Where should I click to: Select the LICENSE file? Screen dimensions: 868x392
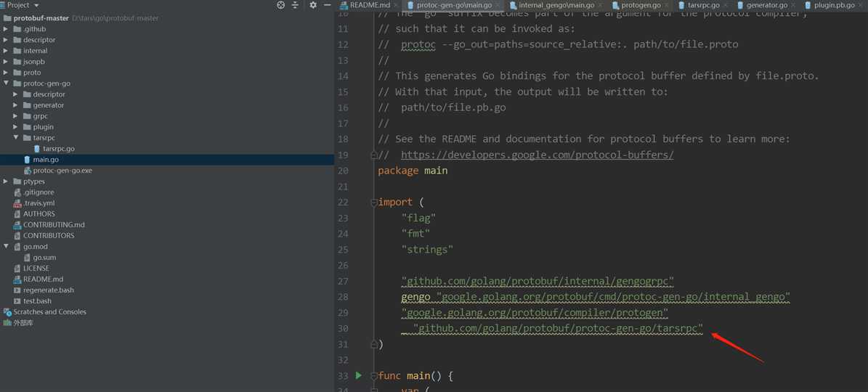(36, 268)
